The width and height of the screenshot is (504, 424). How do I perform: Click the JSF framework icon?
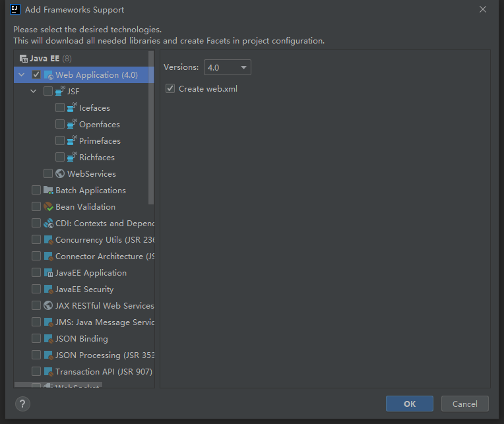60,91
